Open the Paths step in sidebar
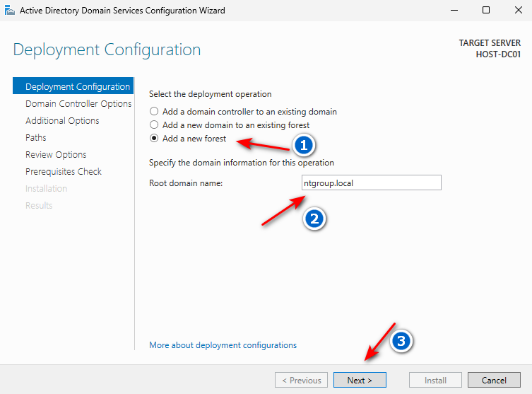 (x=36, y=137)
